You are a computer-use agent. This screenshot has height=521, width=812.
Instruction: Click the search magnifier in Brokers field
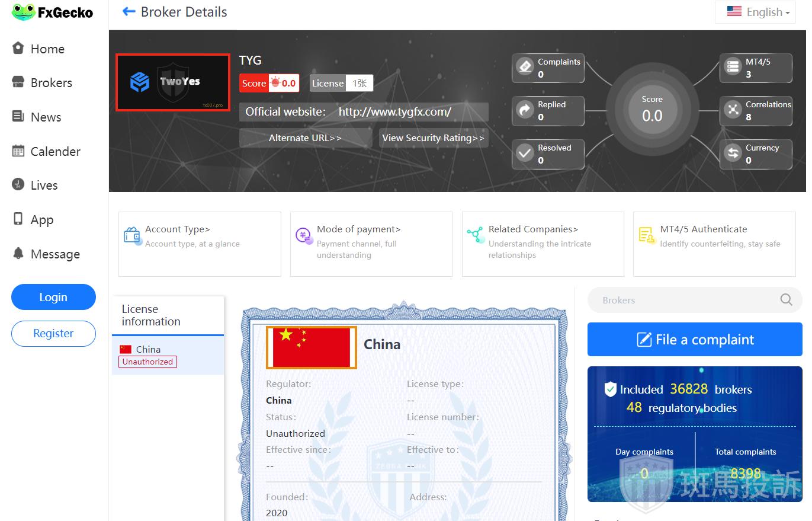point(786,300)
